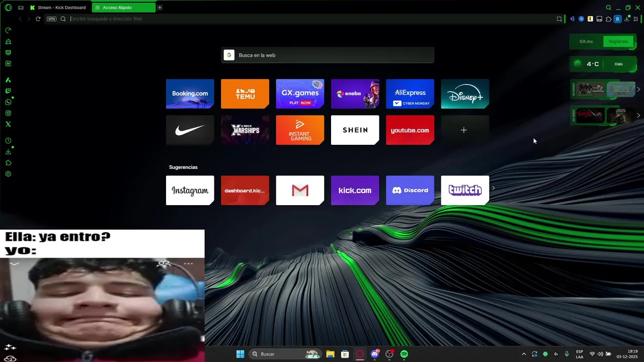Click the blue arrow extension icon
Screen dimensions: 644x362
tap(573, 19)
